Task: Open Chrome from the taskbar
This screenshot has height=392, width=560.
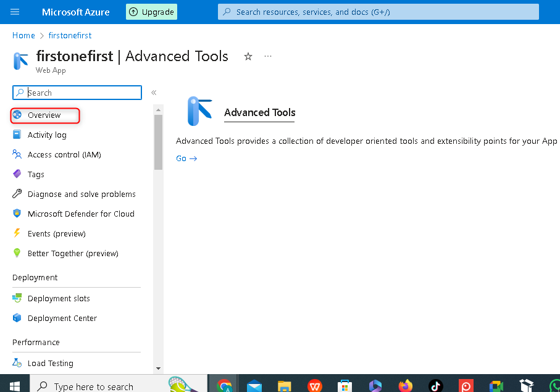Action: tap(224, 386)
